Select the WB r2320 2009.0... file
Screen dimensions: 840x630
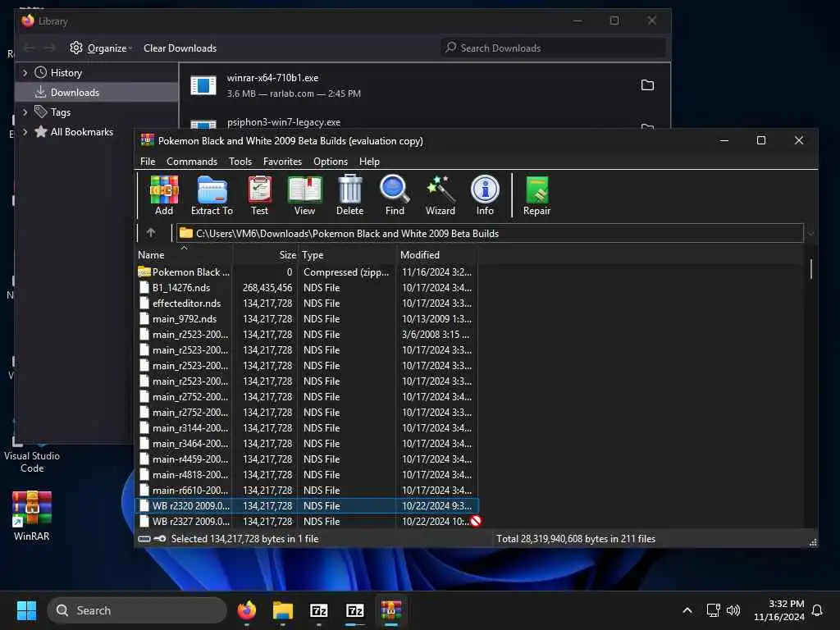[x=307, y=505]
